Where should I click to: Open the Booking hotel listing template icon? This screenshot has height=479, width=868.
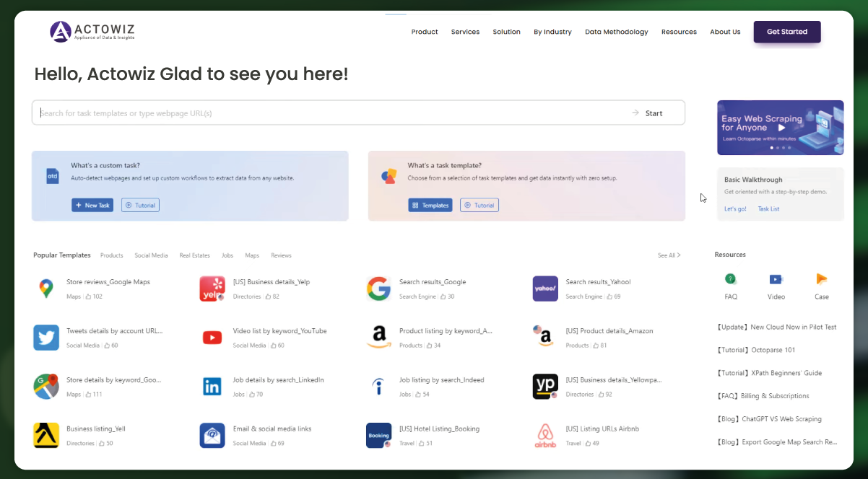(378, 435)
